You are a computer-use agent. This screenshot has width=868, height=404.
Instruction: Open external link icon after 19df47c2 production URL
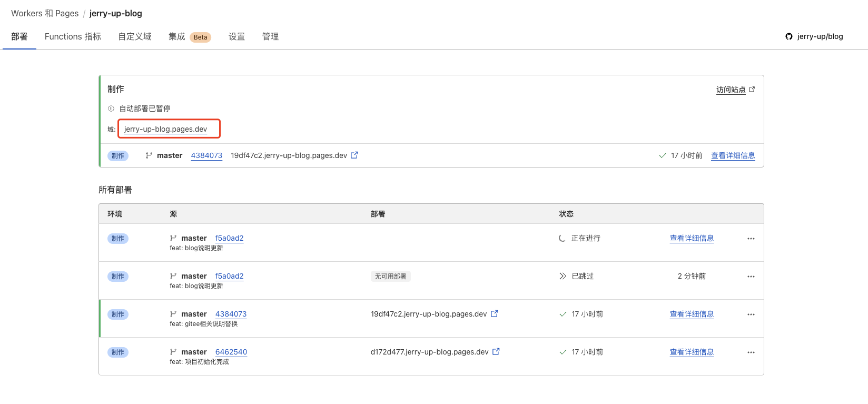(x=354, y=155)
